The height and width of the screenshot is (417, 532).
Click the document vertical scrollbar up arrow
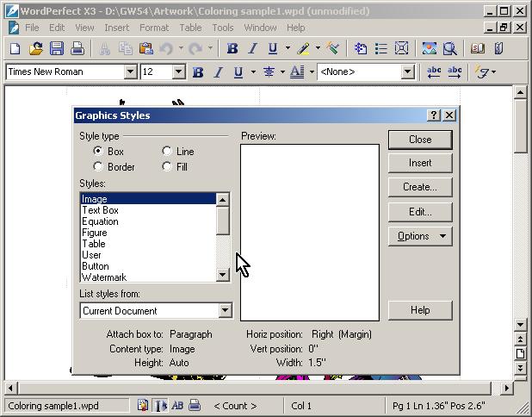tap(520, 92)
